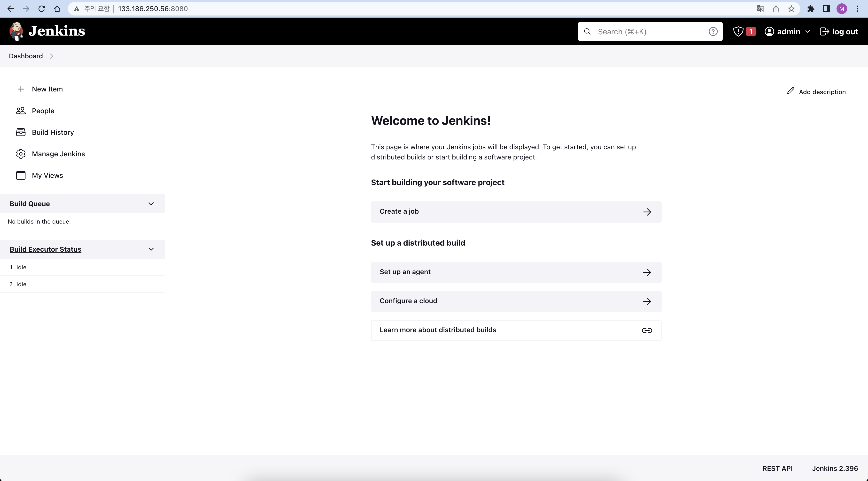
Task: Click the Manage Jenkins gear icon
Action: tap(21, 154)
